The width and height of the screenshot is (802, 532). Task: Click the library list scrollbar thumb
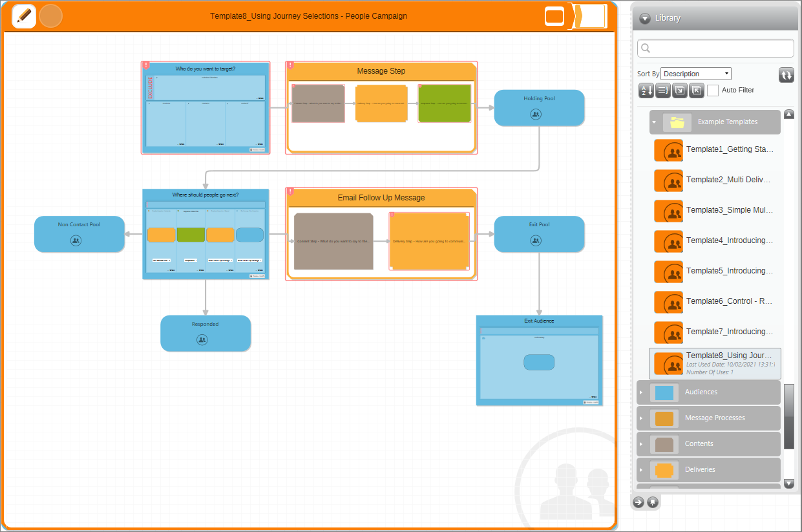click(788, 416)
